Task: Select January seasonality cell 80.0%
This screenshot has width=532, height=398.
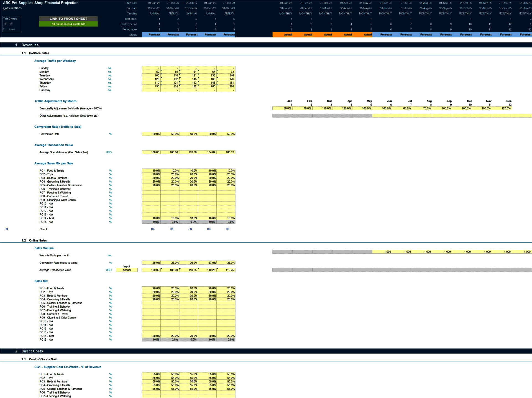Action: coord(282,108)
